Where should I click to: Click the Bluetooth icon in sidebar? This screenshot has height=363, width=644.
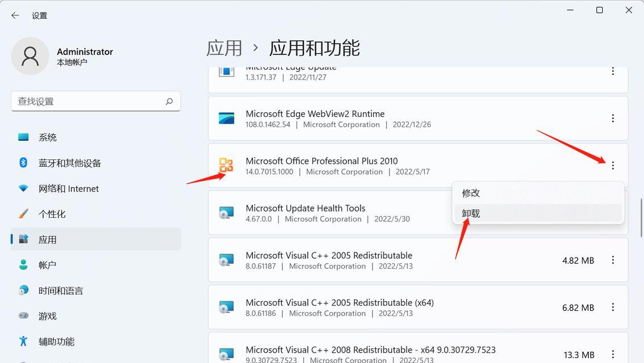[x=23, y=163]
